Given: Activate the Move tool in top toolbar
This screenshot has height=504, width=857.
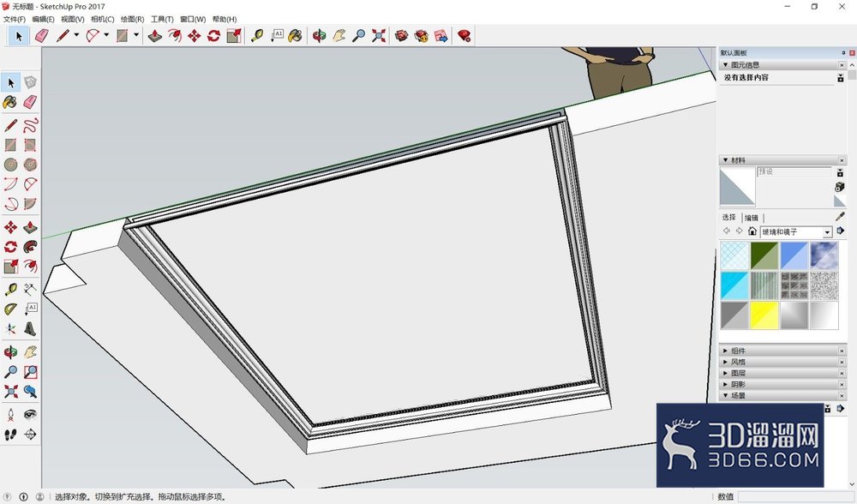Looking at the screenshot, I should (194, 36).
